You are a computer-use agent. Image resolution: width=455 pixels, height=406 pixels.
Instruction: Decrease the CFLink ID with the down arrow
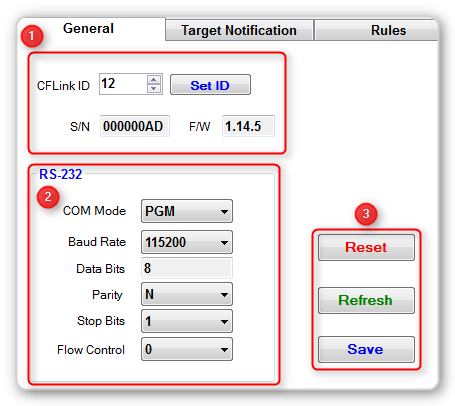click(153, 88)
